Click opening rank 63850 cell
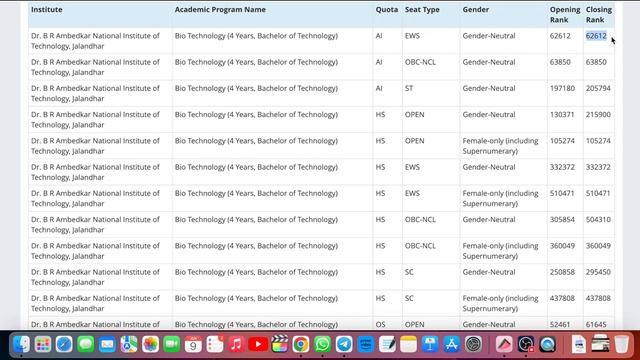 pyautogui.click(x=560, y=62)
